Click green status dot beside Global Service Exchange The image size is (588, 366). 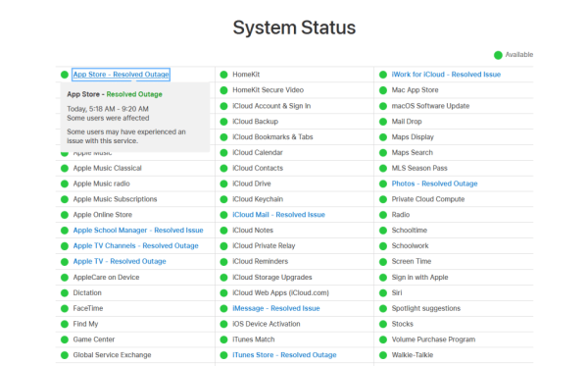pyautogui.click(x=65, y=355)
